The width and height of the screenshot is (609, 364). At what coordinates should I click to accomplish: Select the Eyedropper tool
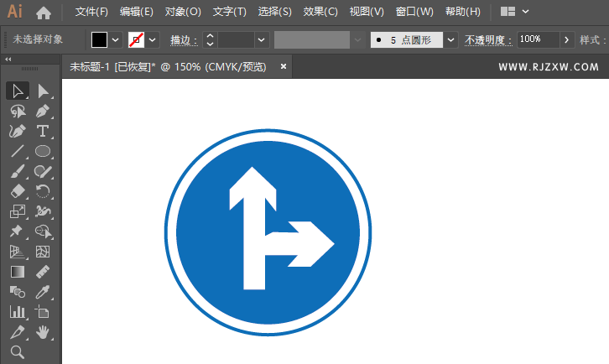[43, 292]
